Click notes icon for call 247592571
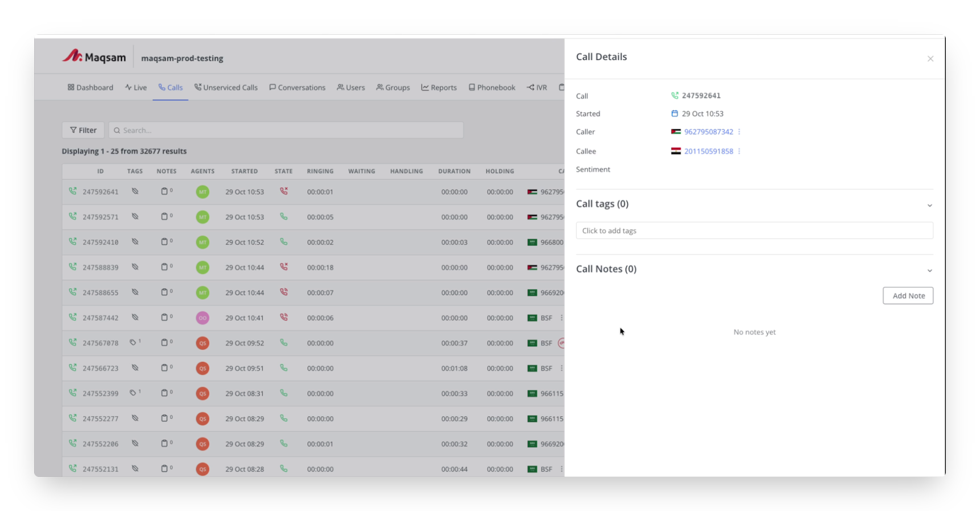 point(165,216)
